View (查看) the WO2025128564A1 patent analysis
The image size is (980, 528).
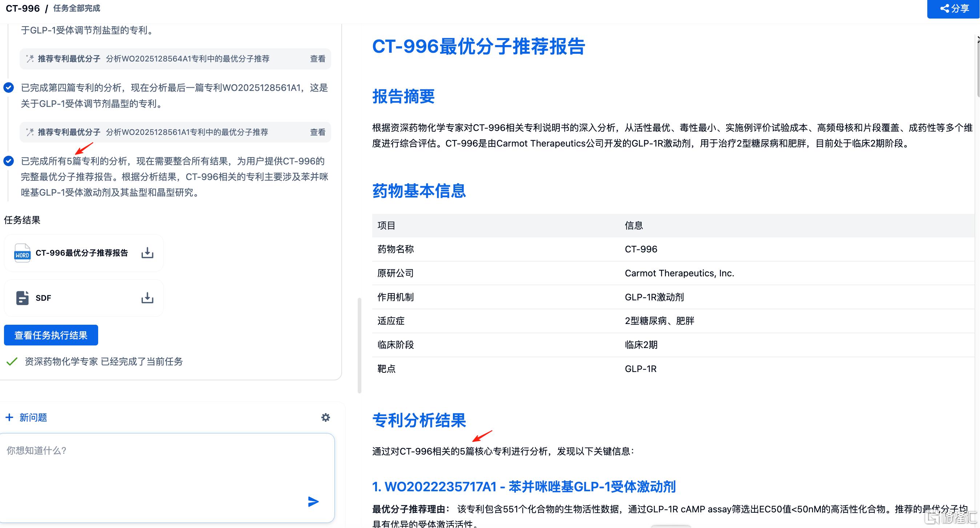coord(318,59)
